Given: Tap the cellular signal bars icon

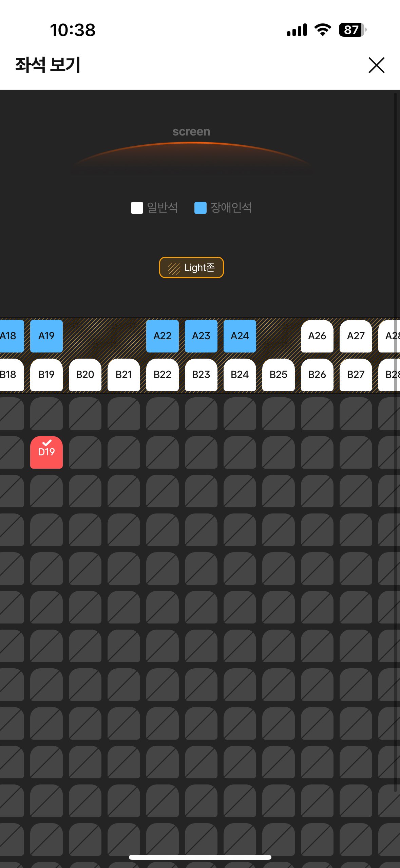Looking at the screenshot, I should [x=297, y=30].
